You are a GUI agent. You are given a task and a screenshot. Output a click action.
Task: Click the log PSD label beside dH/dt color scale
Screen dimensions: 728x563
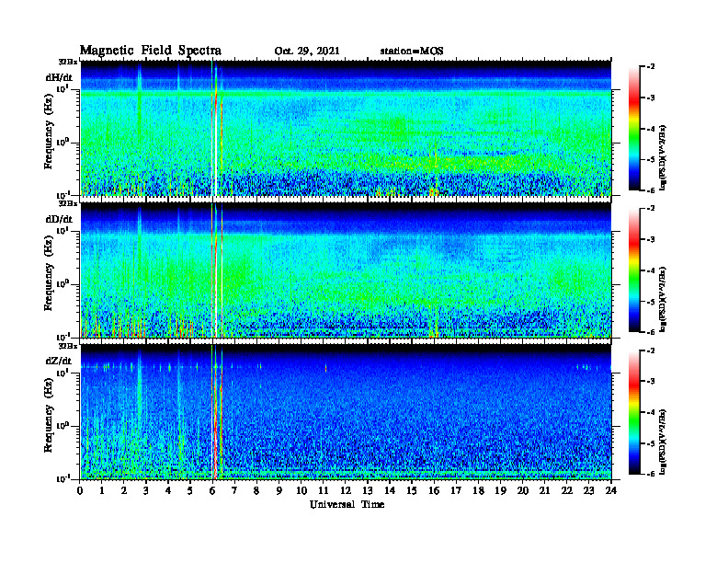click(x=663, y=157)
